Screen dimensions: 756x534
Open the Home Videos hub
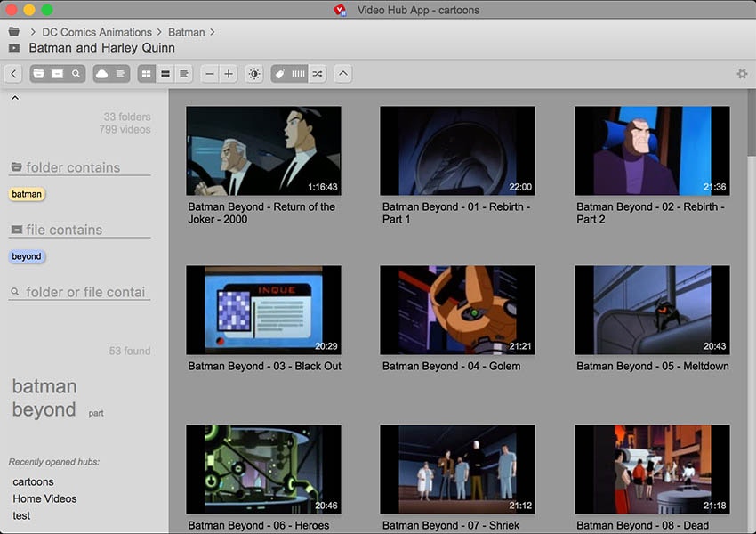tap(44, 498)
